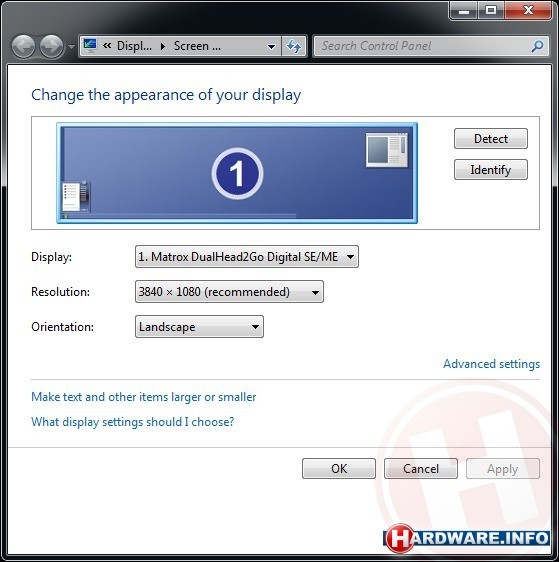The image size is (559, 562).
Task: Click the Forward navigation arrow
Action: [51, 46]
